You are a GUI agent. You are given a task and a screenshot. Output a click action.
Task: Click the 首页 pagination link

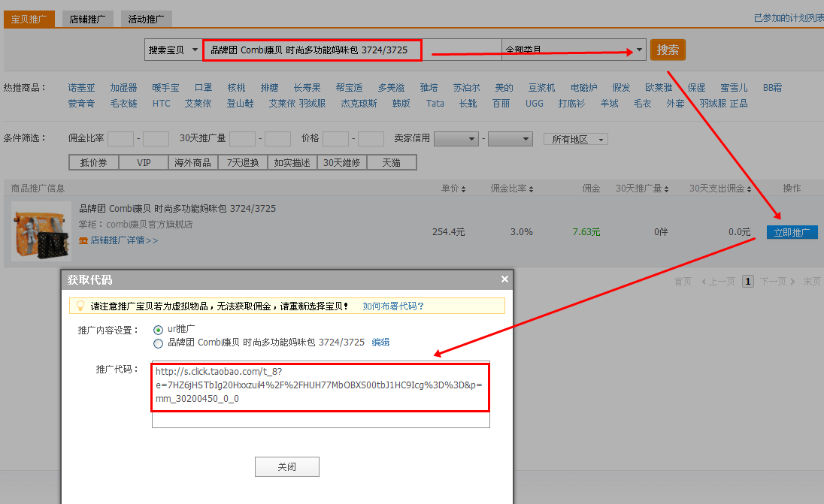click(683, 282)
